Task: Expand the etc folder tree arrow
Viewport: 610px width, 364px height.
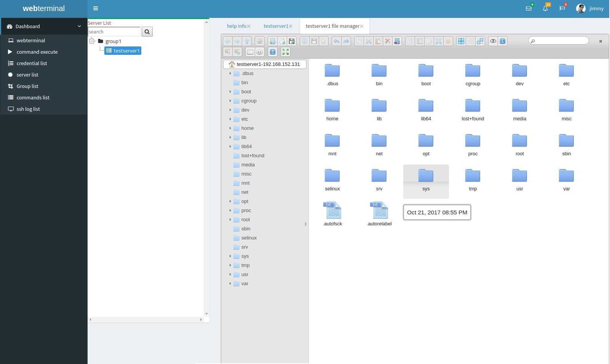Action: [230, 119]
